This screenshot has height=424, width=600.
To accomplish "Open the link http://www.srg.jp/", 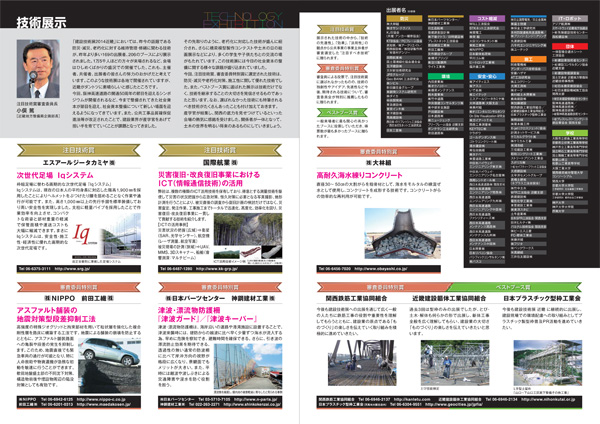I will tap(72, 269).
